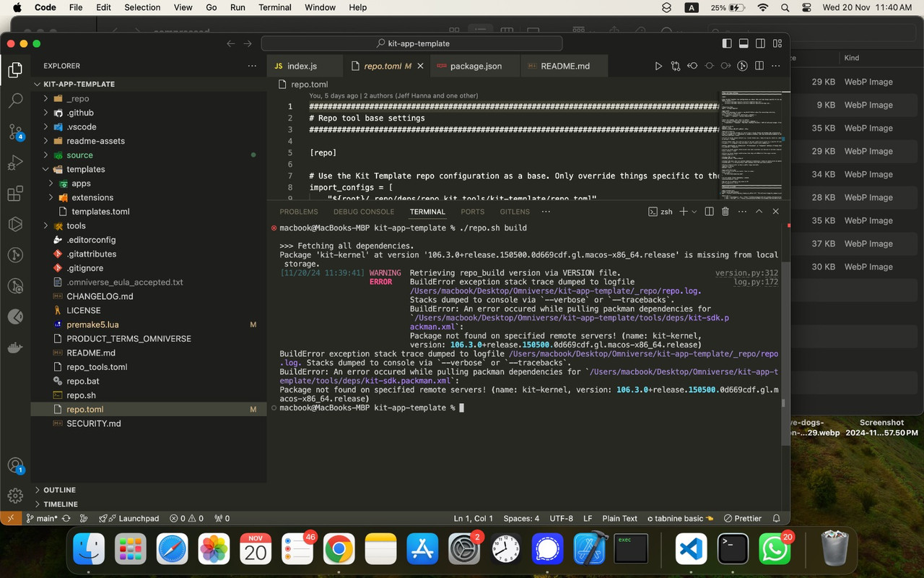The image size is (924, 578).
Task: Click synchronize changes icon next to main
Action: (66, 518)
